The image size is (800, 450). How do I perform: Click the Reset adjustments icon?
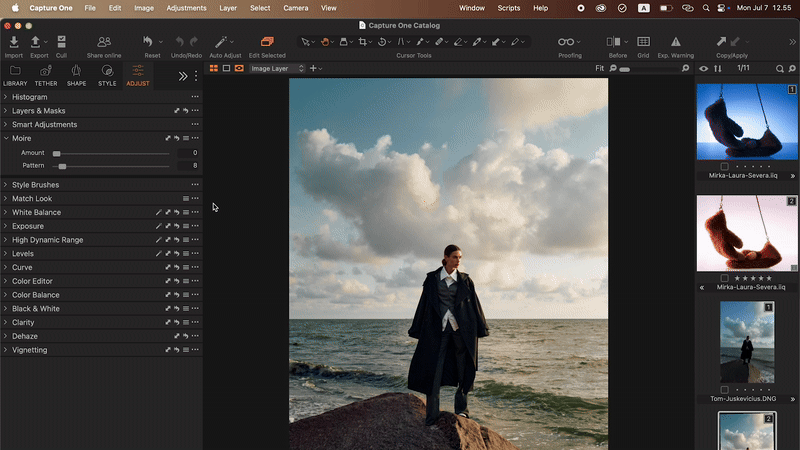click(150, 42)
